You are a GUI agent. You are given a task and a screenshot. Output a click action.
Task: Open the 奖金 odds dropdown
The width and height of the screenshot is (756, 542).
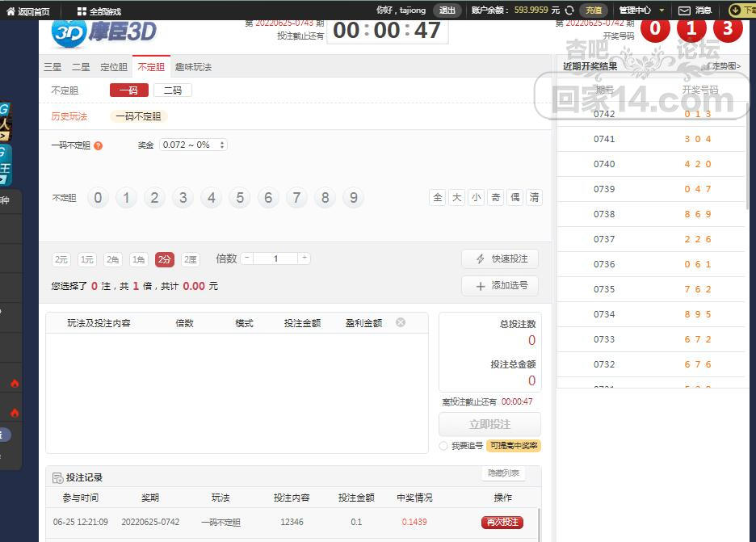click(x=193, y=145)
